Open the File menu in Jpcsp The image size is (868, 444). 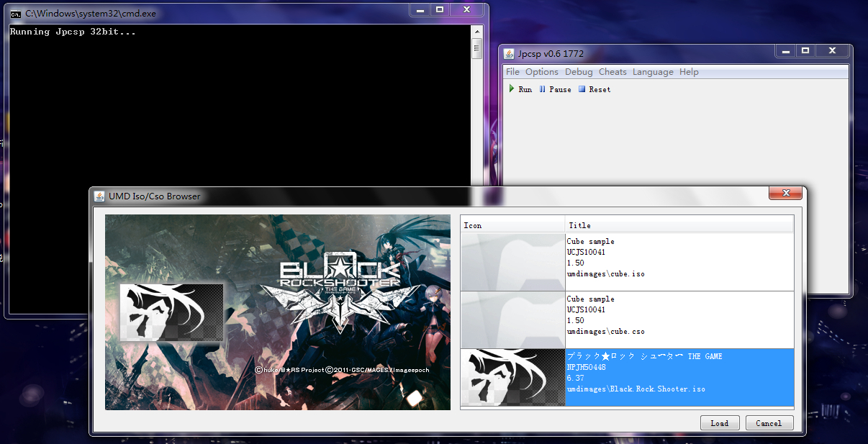(x=512, y=72)
